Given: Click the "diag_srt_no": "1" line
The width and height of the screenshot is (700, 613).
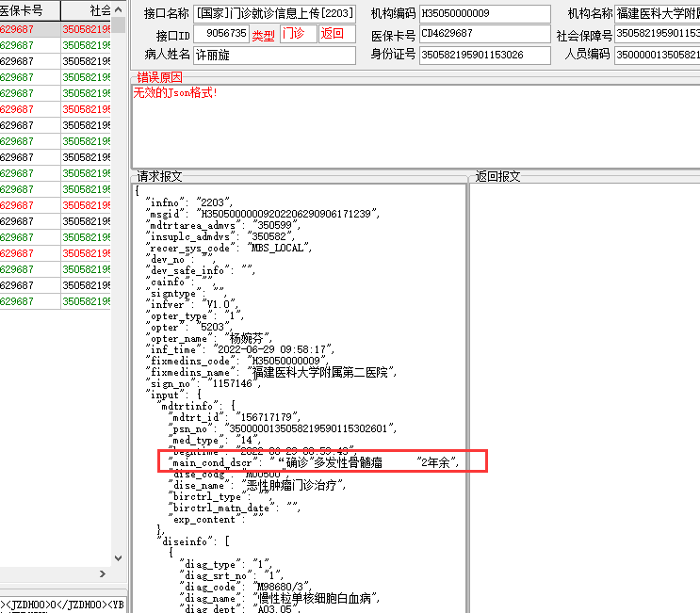Looking at the screenshot, I should coord(231,576).
